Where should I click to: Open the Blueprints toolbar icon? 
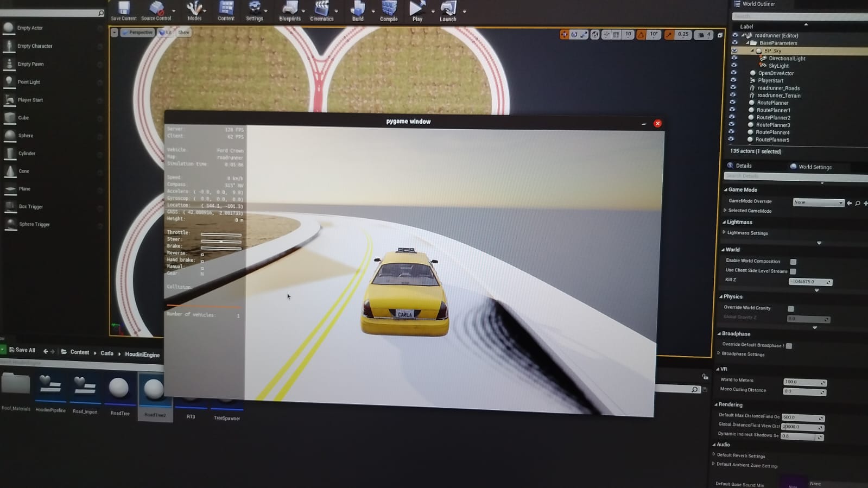290,11
